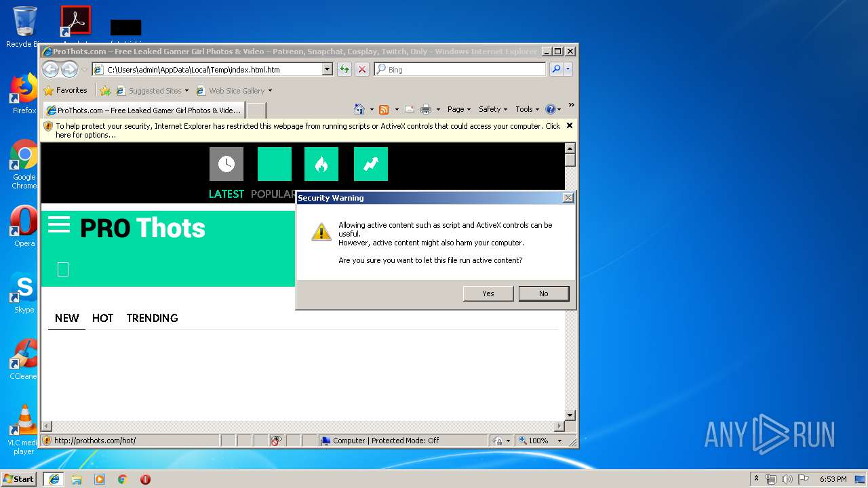Open the Page menu

pyautogui.click(x=459, y=109)
